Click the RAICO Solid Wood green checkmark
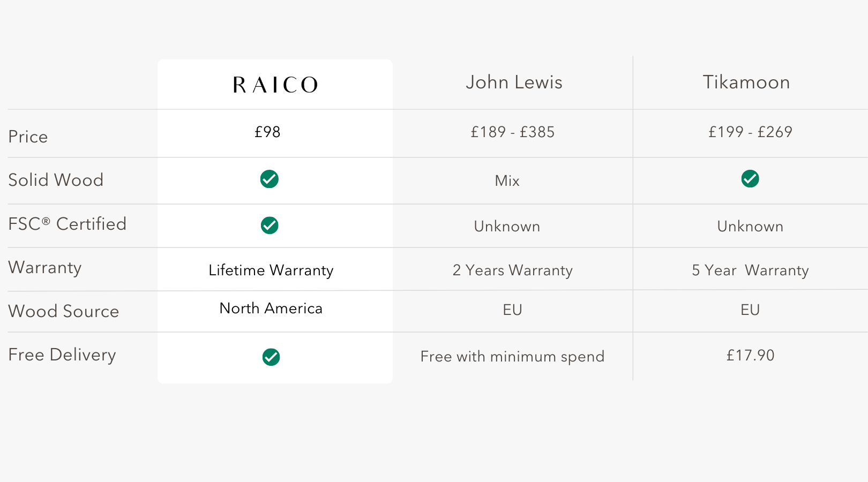 [x=269, y=179]
